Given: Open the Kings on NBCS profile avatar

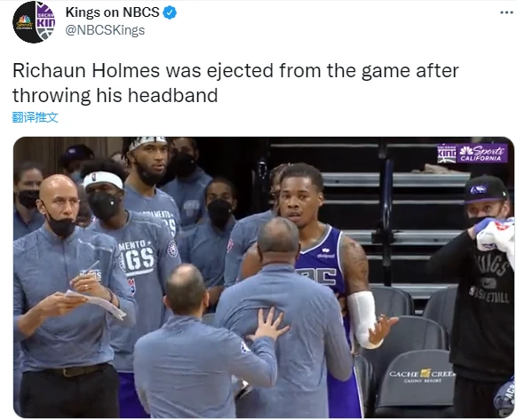Looking at the screenshot, I should point(34,22).
